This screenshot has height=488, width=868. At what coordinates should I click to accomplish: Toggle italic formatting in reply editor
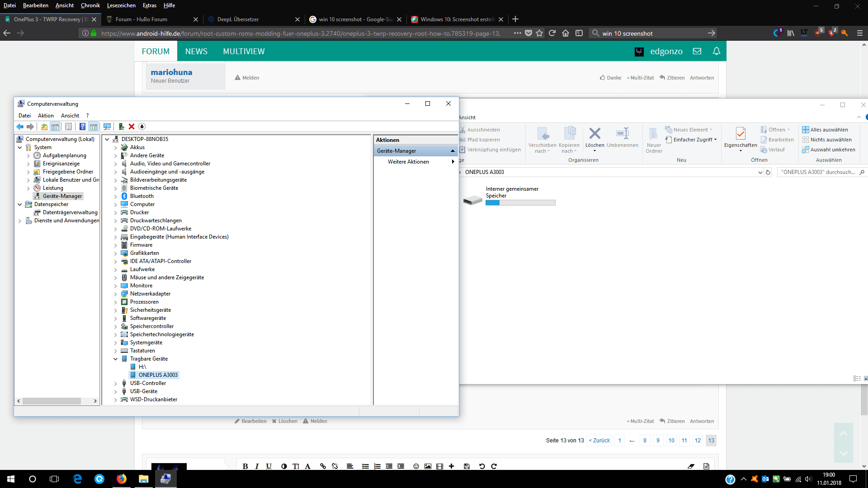tap(257, 466)
